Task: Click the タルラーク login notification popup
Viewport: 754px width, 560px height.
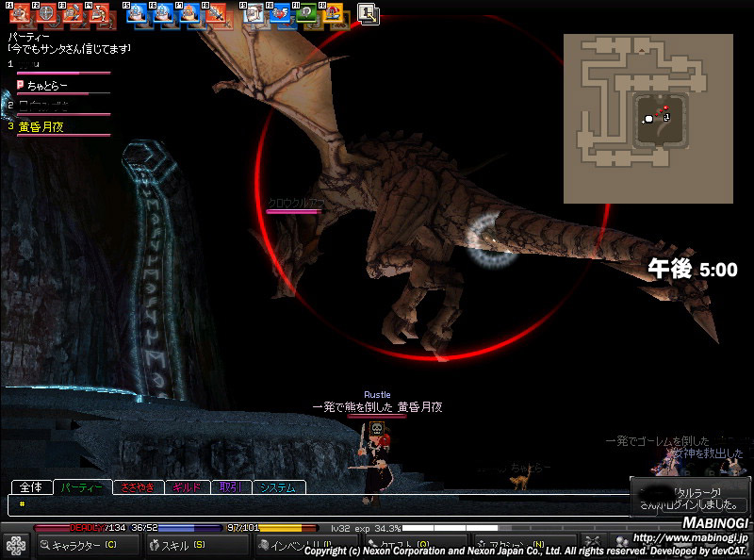Action: click(x=691, y=499)
